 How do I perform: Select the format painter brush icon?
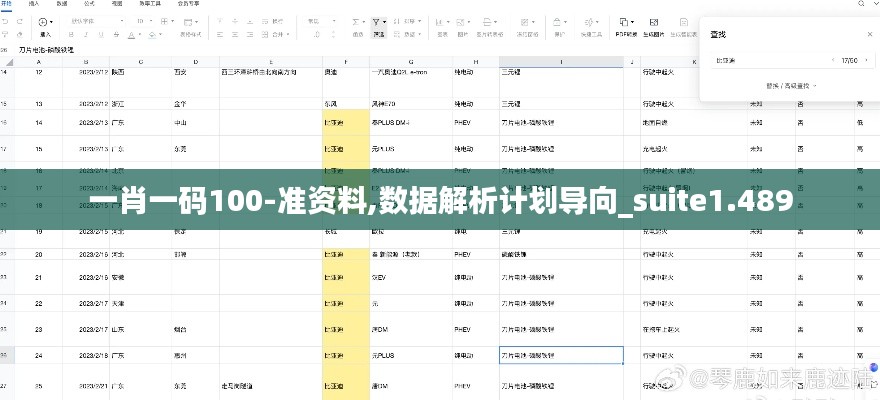click(x=6, y=35)
